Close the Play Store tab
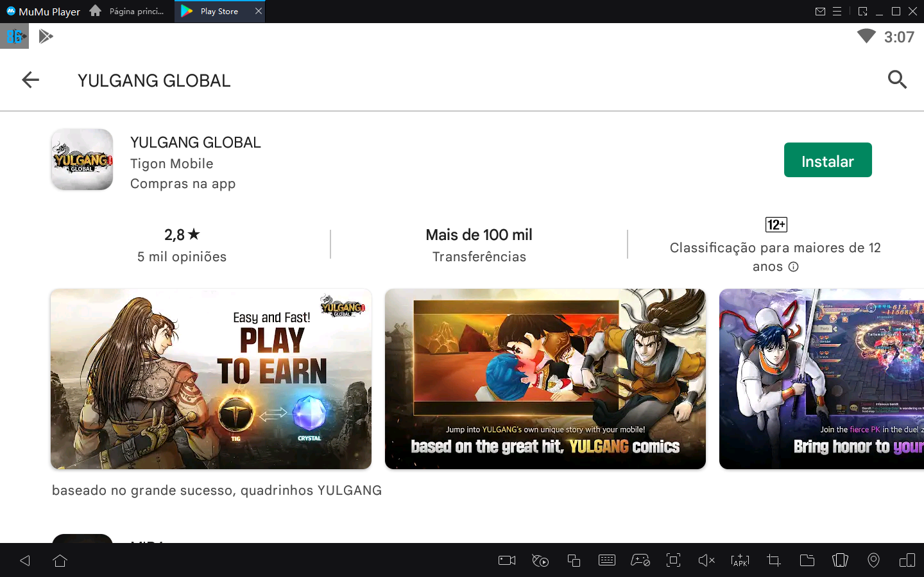 tap(258, 12)
